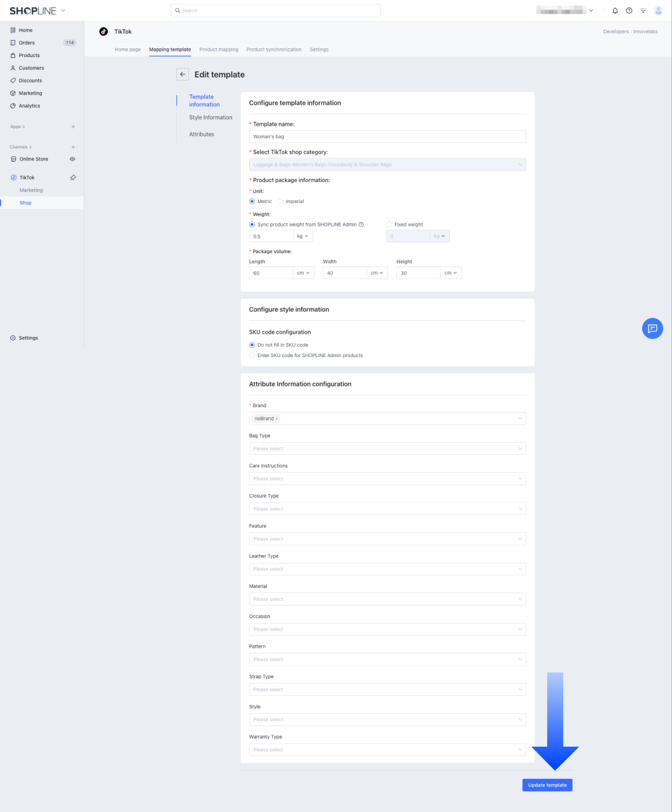This screenshot has height=812, width=672.
Task: Open the Material dropdown
Action: [x=387, y=599]
